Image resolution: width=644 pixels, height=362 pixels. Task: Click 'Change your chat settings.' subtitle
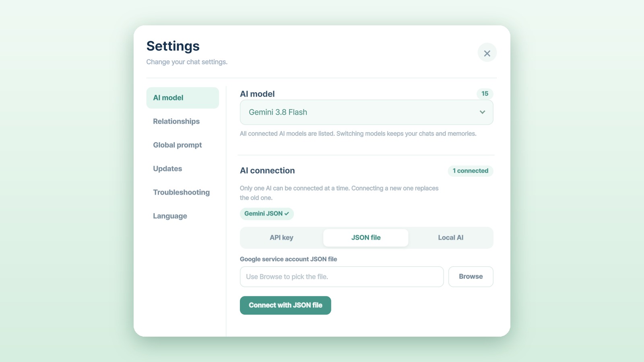187,62
